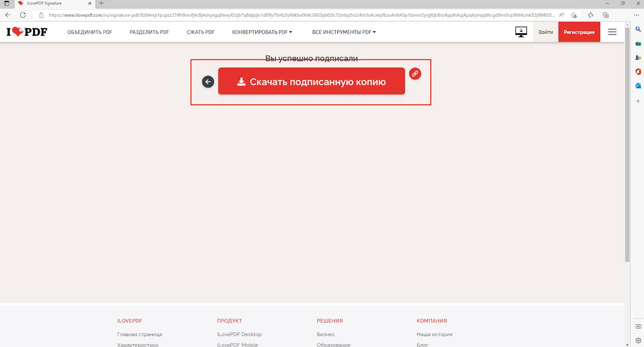This screenshot has height=347, width=644.
Task: Toggle the sidebar hide button
Action: coord(638,326)
